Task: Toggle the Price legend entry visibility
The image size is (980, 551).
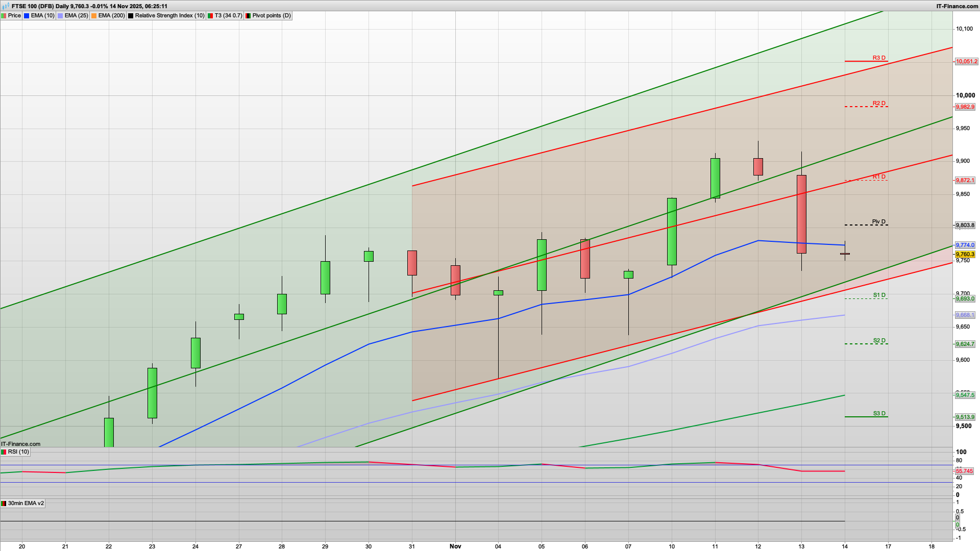Action: (x=14, y=16)
